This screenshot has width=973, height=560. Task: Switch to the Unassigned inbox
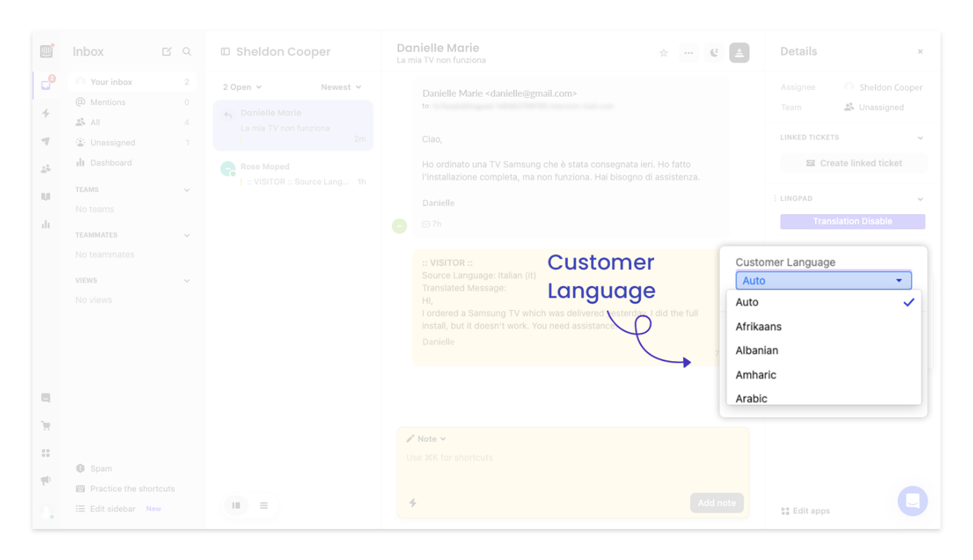113,142
